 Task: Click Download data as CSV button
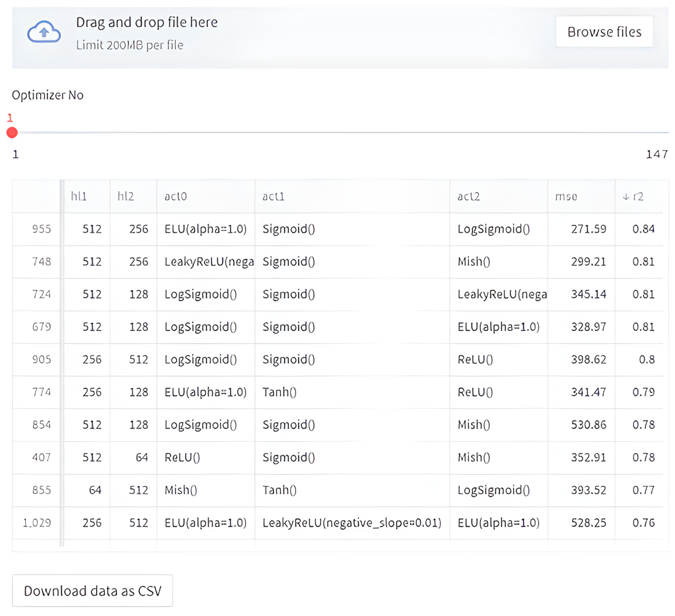(92, 591)
